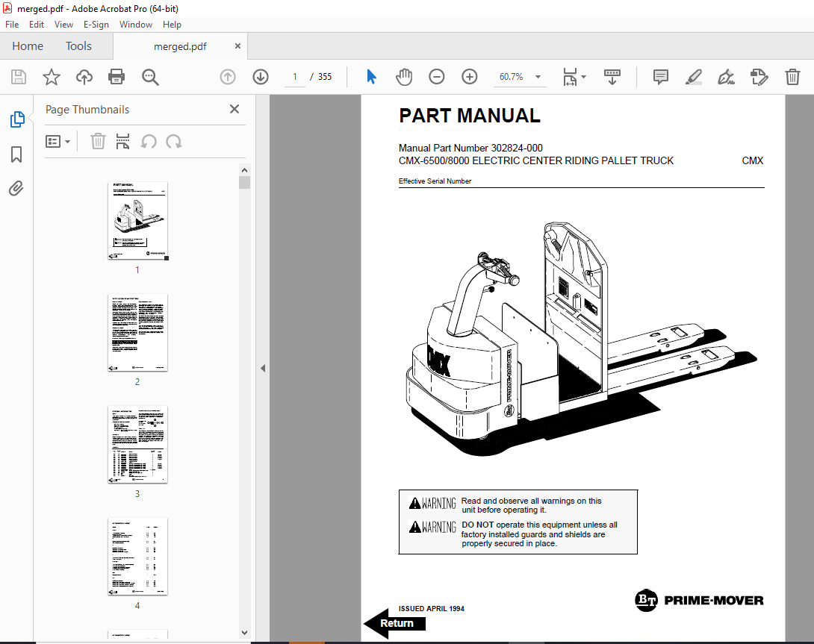The height and width of the screenshot is (644, 814).
Task: Click the thumbnails panel scrollbar thumb
Action: click(244, 182)
